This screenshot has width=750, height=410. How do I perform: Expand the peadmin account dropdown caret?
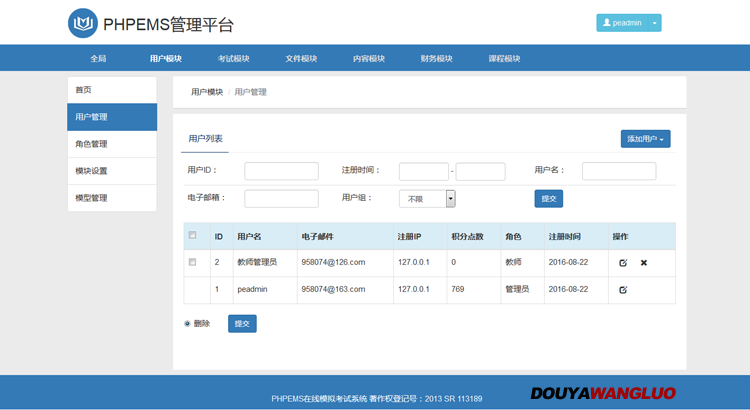tap(655, 23)
